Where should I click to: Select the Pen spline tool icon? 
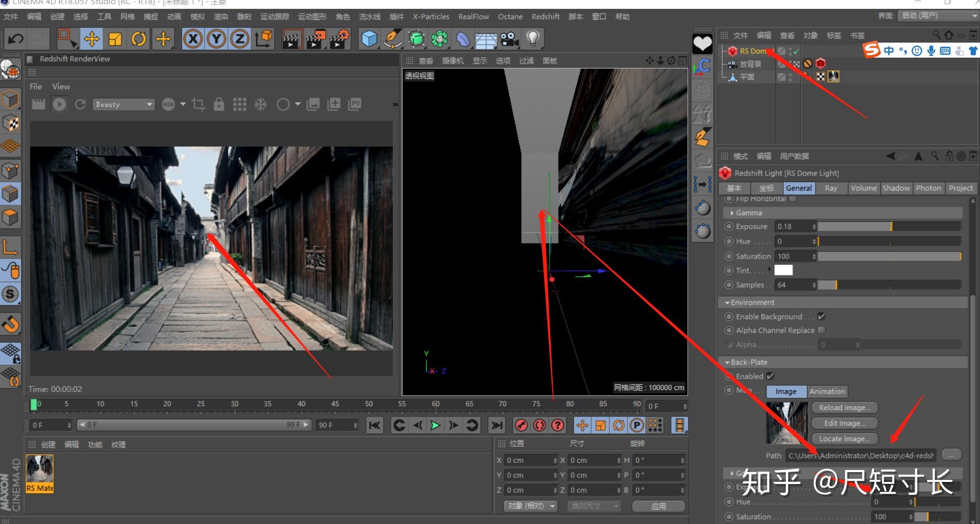click(x=393, y=38)
